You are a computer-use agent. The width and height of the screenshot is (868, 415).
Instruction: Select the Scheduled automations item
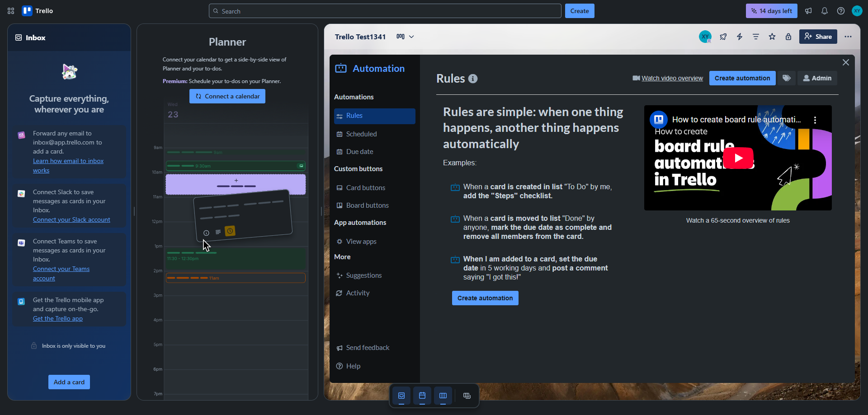[x=375, y=134]
